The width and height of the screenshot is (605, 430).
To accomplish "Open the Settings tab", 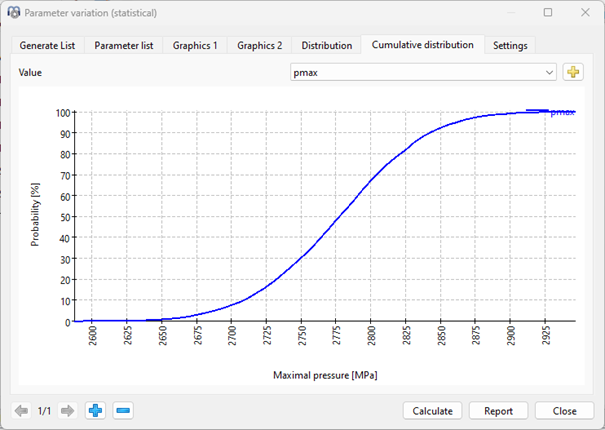I will [x=510, y=46].
